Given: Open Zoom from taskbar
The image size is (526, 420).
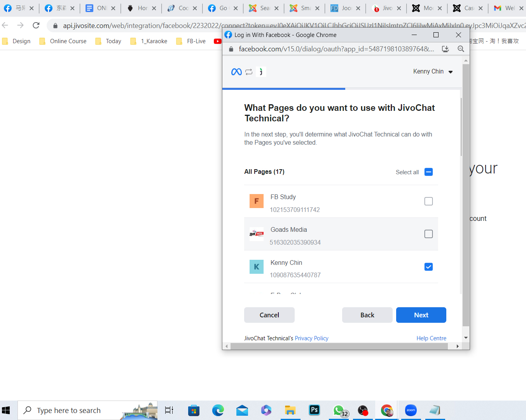Looking at the screenshot, I should click(411, 410).
